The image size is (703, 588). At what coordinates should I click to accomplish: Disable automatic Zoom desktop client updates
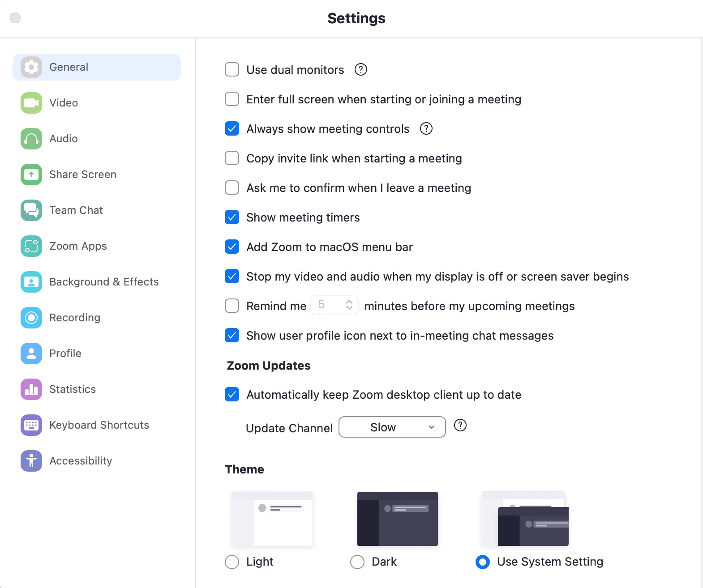pos(232,394)
